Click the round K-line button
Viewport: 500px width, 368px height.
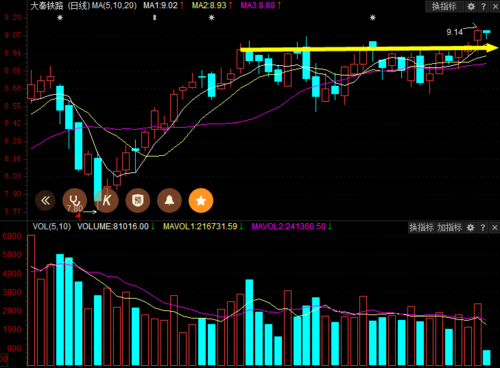pyautogui.click(x=106, y=200)
